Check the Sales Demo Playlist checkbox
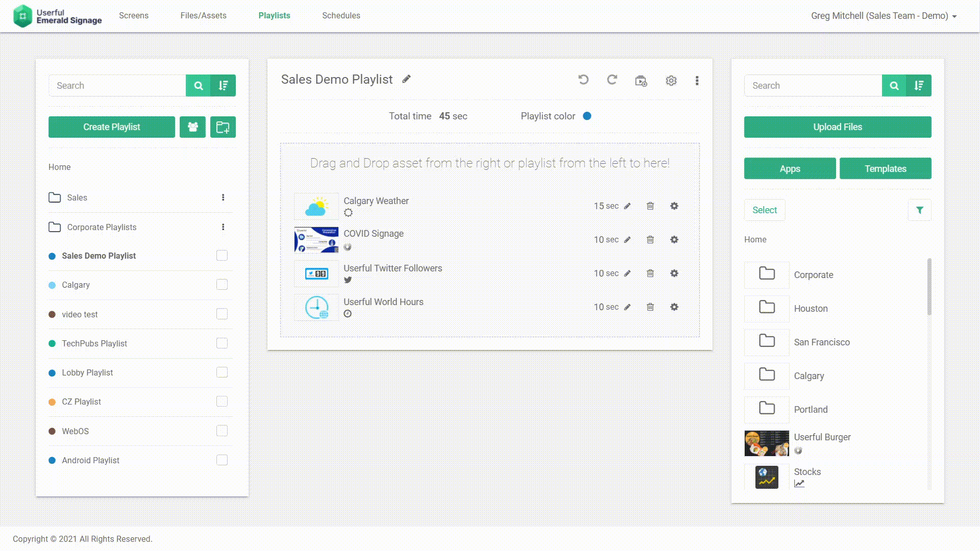The width and height of the screenshot is (980, 551). 222,256
